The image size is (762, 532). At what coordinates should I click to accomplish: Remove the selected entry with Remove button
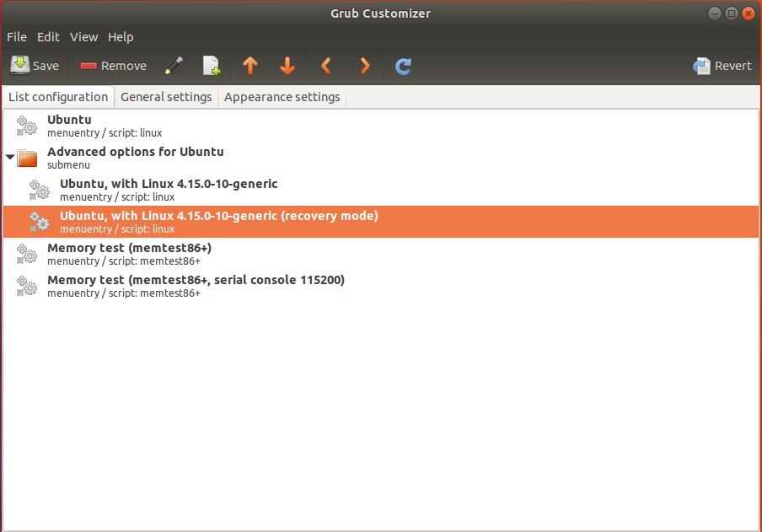(x=113, y=66)
